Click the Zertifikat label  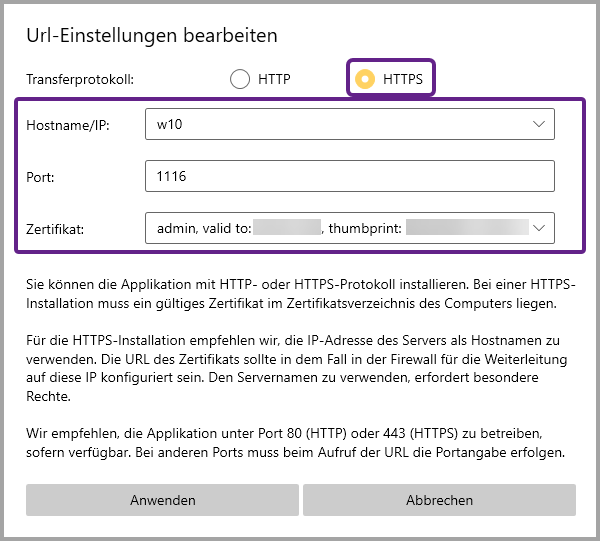(x=58, y=228)
